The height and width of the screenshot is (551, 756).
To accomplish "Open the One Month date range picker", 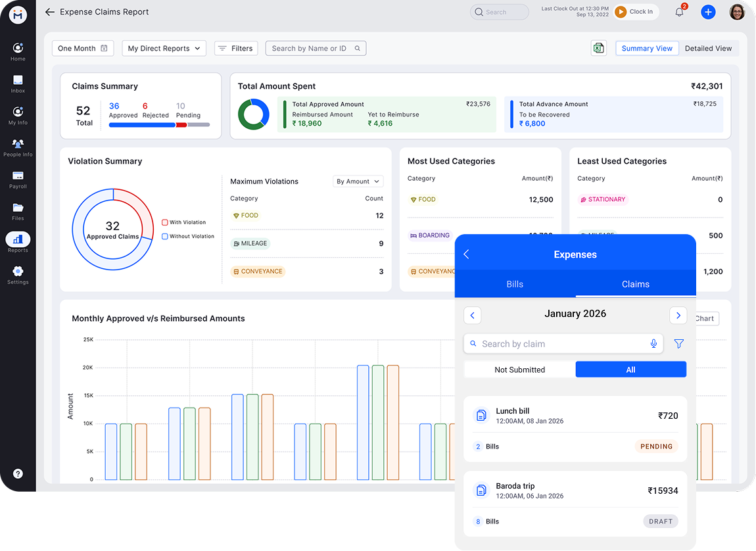I will (83, 48).
